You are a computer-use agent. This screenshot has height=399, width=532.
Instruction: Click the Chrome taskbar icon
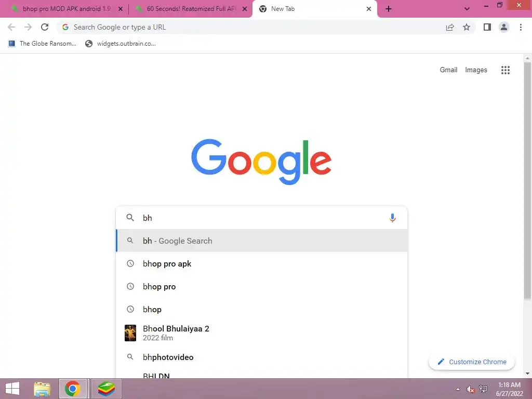[73, 389]
